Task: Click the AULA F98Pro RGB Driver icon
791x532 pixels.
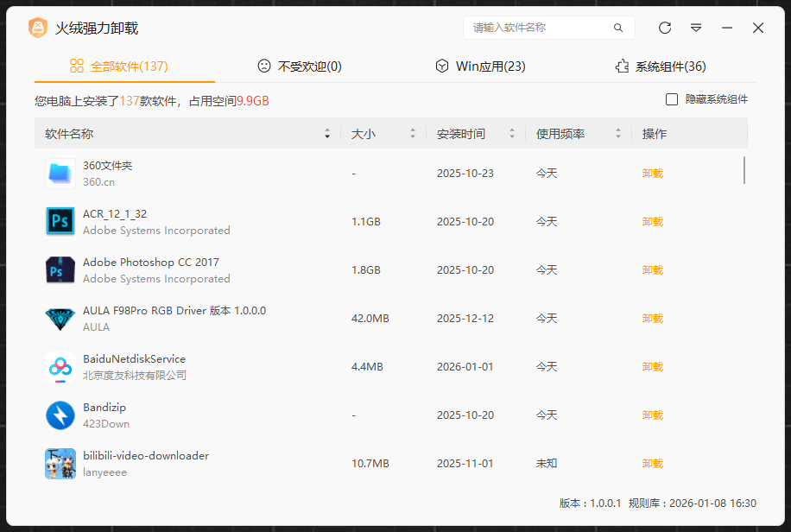Action: tap(60, 318)
